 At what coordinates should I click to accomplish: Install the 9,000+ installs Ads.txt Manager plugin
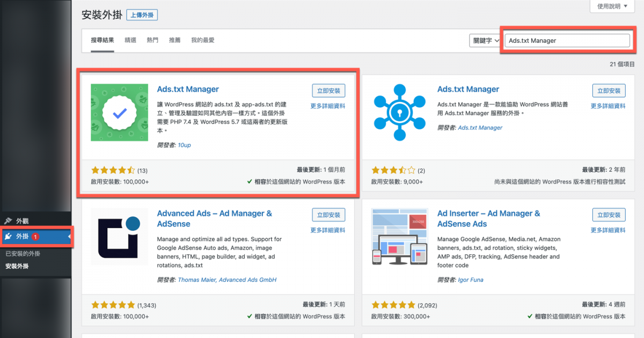click(609, 91)
